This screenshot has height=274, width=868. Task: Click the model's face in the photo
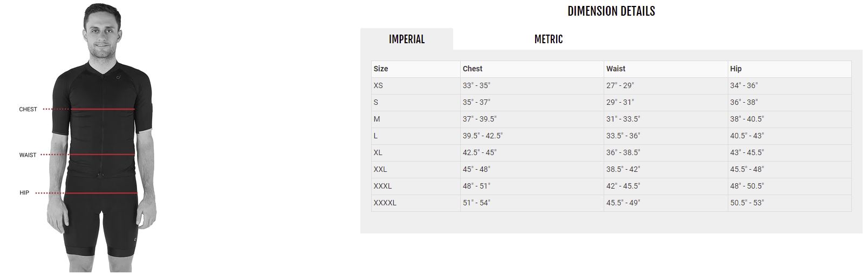[x=101, y=34]
